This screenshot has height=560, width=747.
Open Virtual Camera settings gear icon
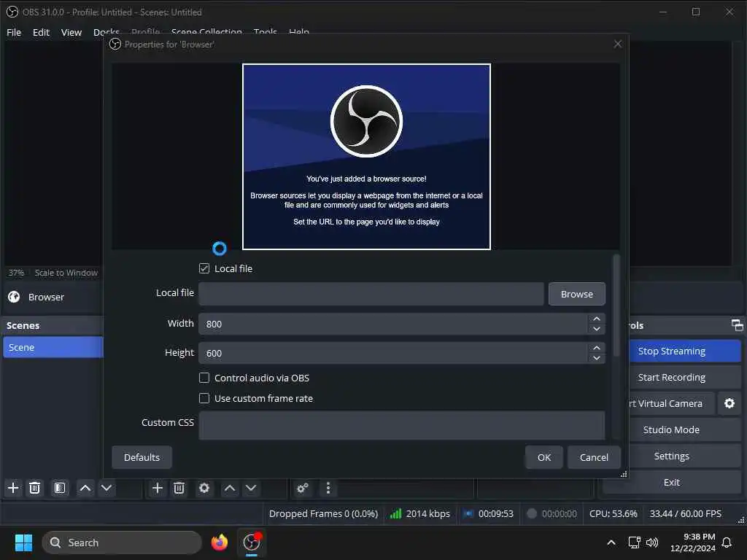point(729,404)
